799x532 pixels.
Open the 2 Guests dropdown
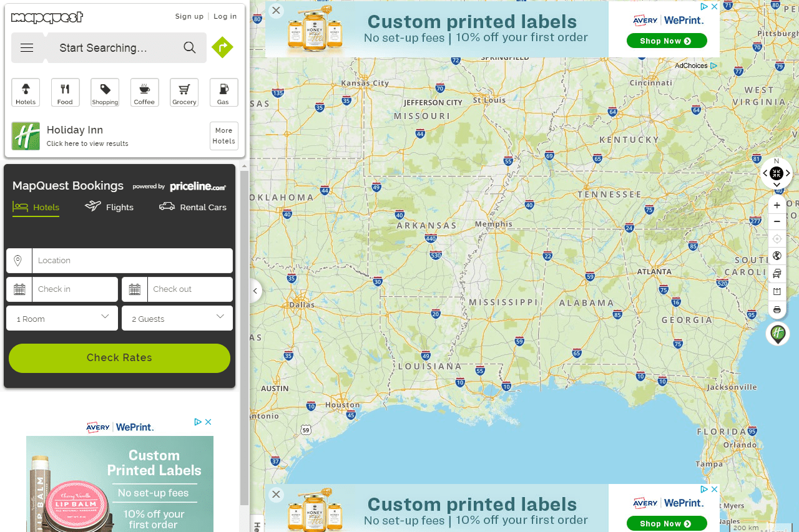[177, 318]
